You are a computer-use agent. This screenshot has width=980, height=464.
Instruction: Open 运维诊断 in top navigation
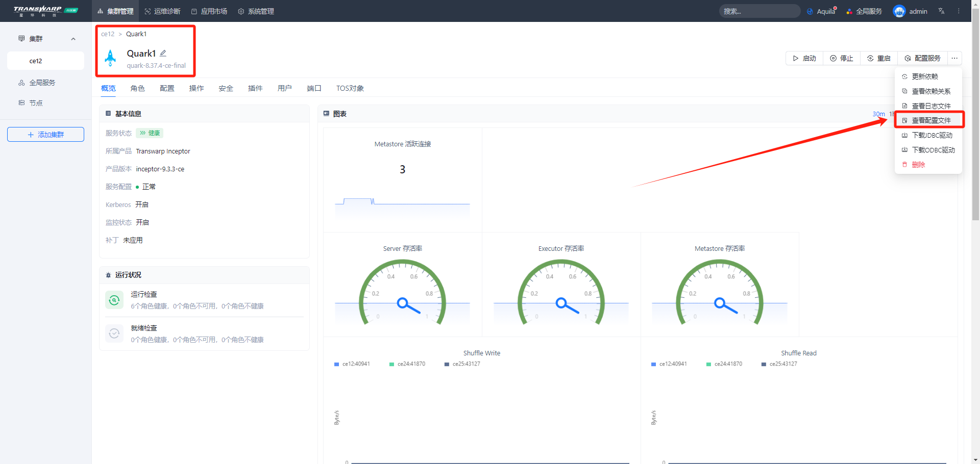162,11
